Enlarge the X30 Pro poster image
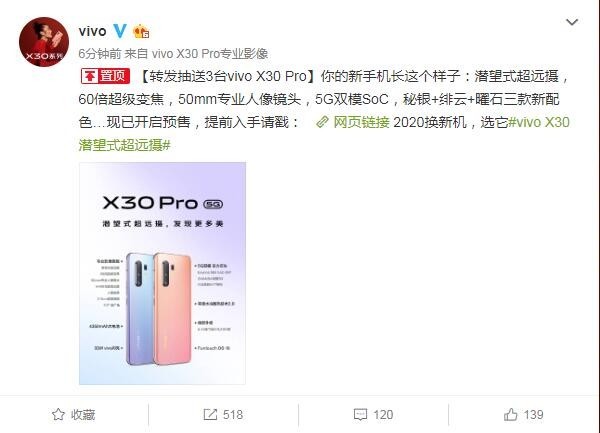This screenshot has width=600, height=433. click(162, 273)
